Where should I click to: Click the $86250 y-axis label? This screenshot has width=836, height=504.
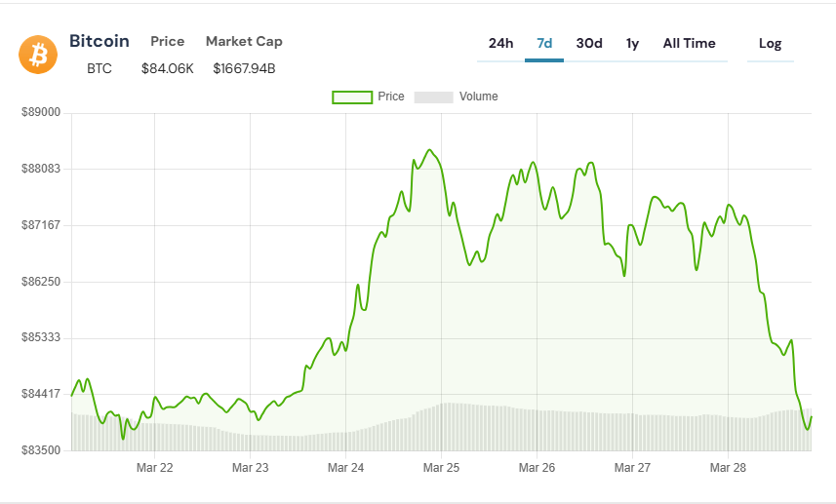(41, 282)
